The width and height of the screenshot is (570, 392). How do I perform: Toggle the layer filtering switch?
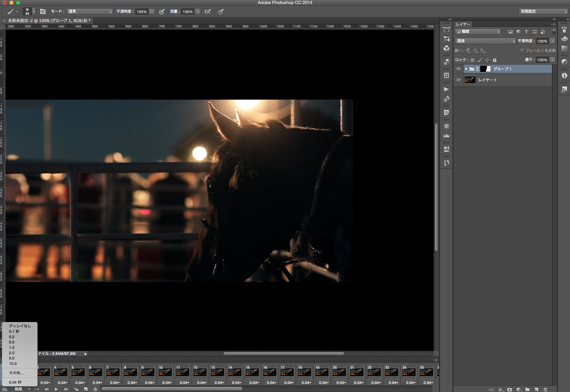pos(554,31)
